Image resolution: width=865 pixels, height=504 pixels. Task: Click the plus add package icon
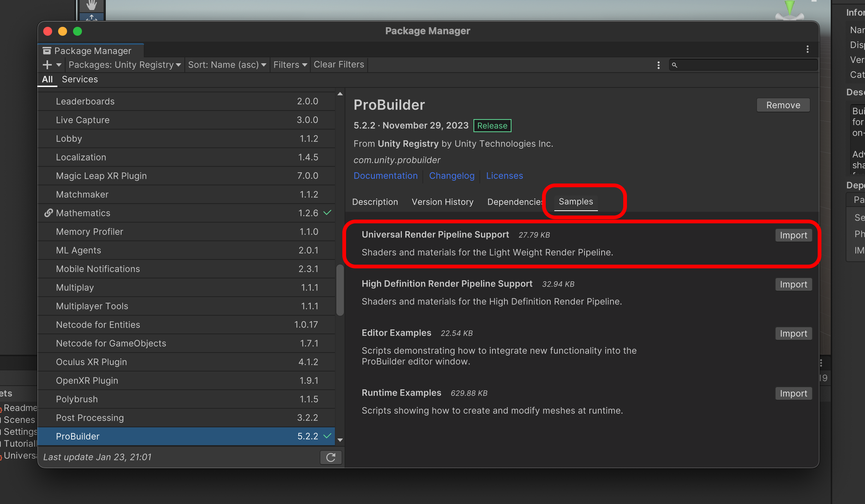[x=47, y=65]
